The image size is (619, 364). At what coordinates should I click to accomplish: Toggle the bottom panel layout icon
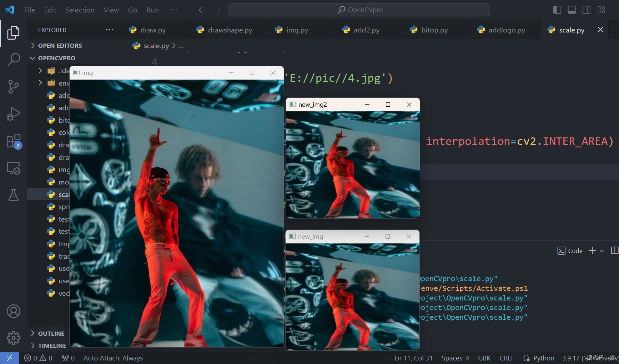tap(572, 10)
